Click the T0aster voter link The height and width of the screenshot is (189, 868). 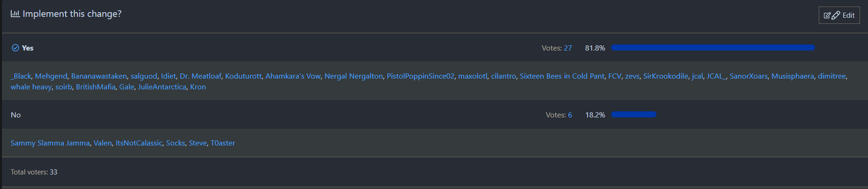tap(223, 143)
